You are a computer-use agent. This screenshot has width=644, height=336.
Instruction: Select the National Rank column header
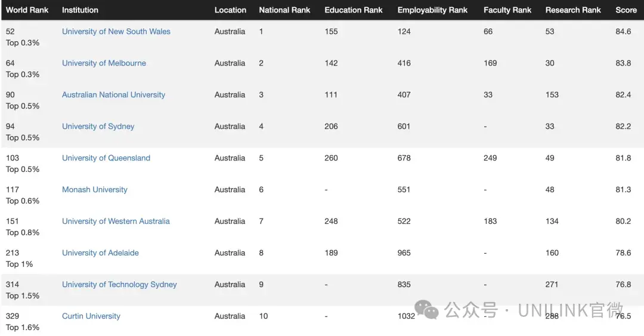pyautogui.click(x=284, y=10)
